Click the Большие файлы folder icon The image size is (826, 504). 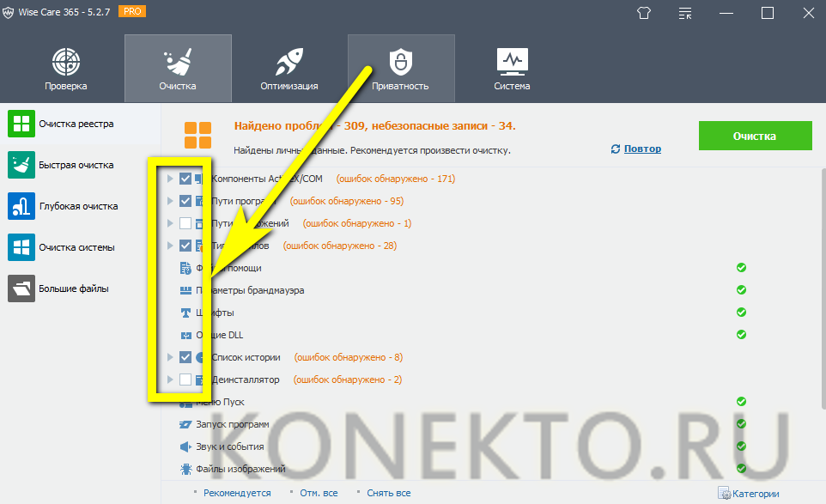click(21, 288)
